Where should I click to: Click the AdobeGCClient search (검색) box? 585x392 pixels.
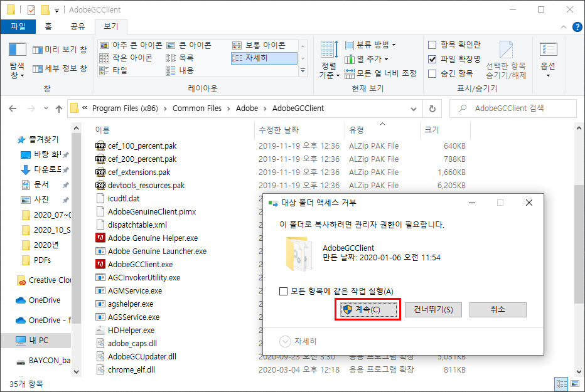(513, 109)
